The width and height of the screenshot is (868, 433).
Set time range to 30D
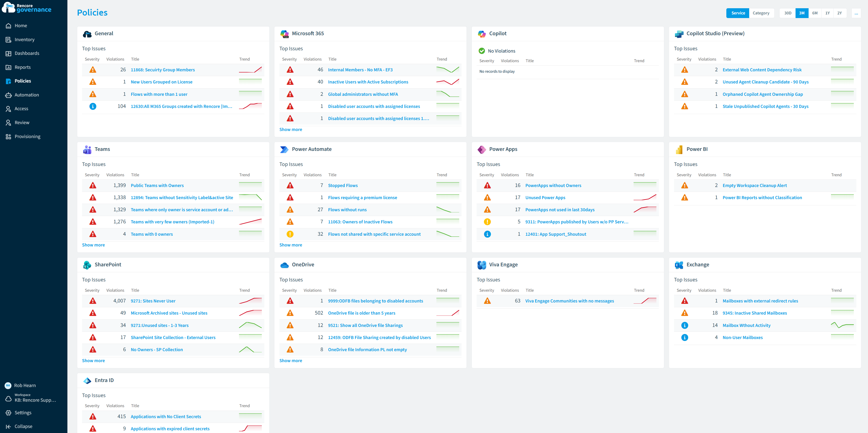pos(788,13)
